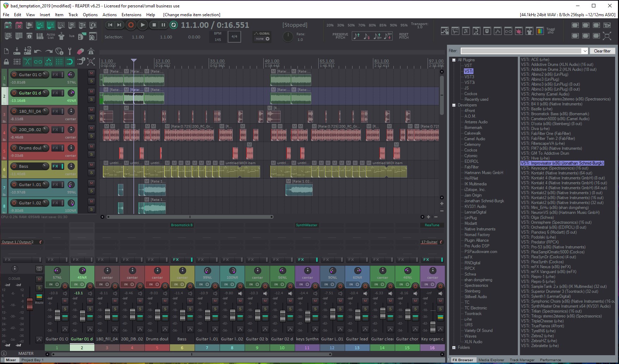Collapse the Developers tree node
This screenshot has width=619, height=364.
click(x=454, y=105)
